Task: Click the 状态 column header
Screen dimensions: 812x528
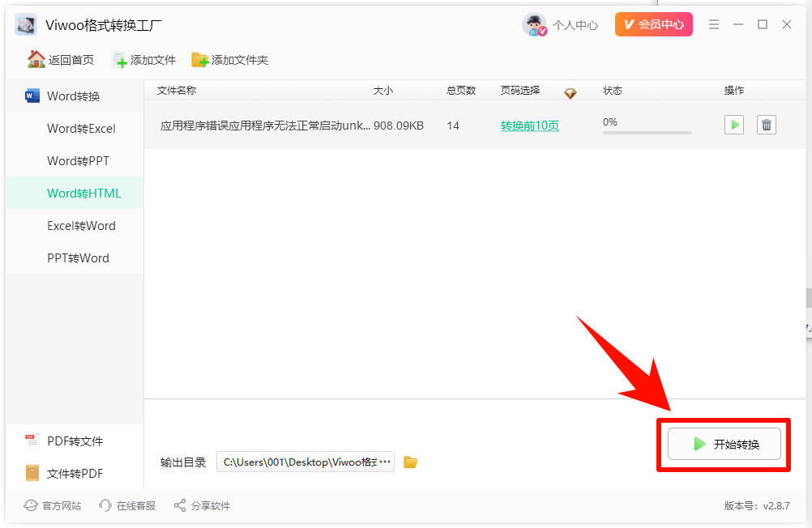Action: point(613,91)
